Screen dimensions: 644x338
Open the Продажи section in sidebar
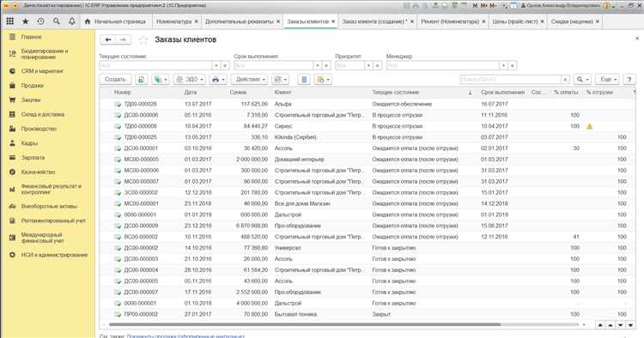tap(33, 85)
